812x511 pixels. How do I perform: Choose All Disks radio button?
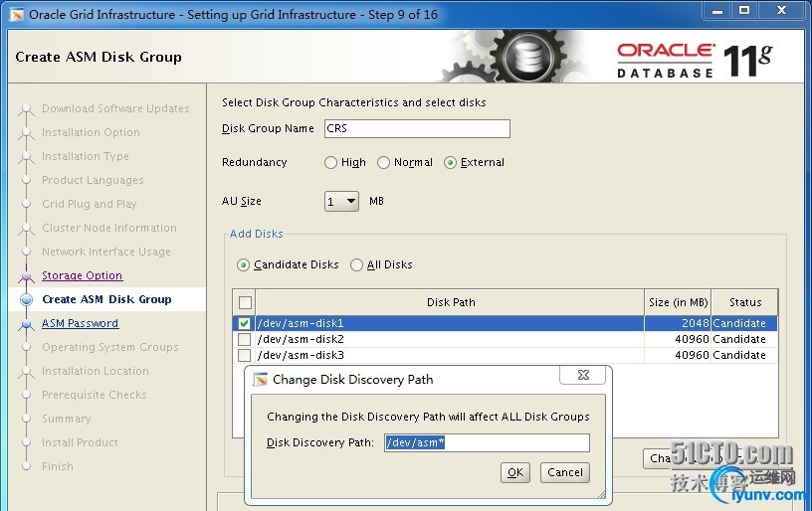point(356,264)
